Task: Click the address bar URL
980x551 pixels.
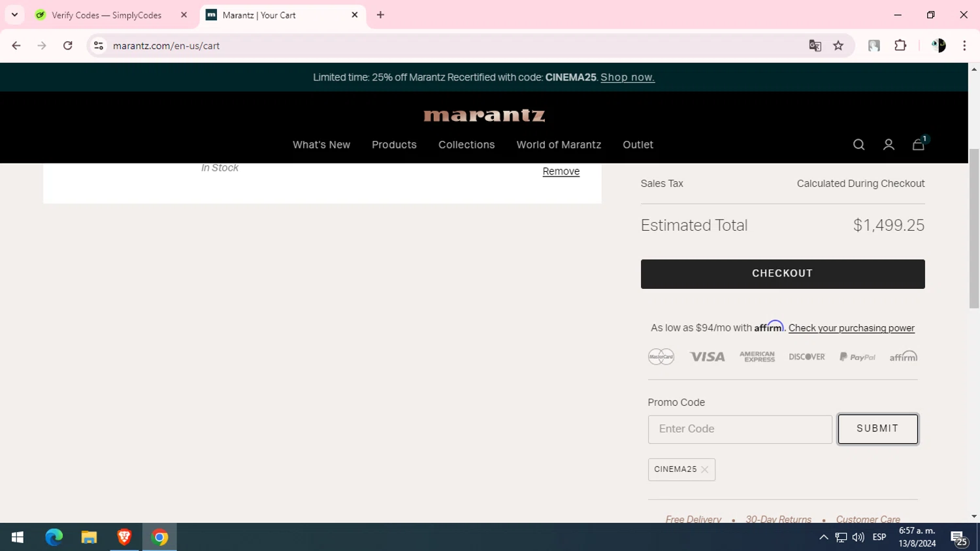Action: (x=166, y=46)
